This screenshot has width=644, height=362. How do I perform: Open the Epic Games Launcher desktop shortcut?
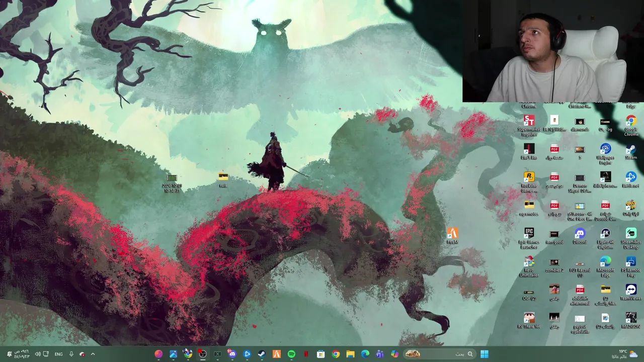tap(529, 238)
